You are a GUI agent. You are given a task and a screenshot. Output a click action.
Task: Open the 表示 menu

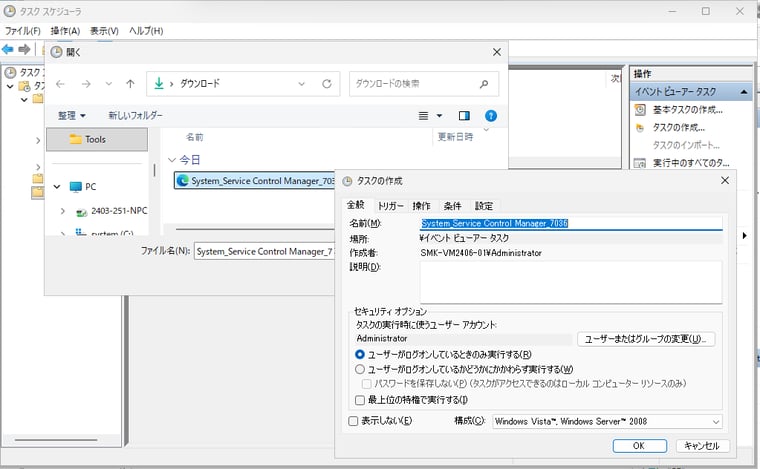click(x=104, y=31)
